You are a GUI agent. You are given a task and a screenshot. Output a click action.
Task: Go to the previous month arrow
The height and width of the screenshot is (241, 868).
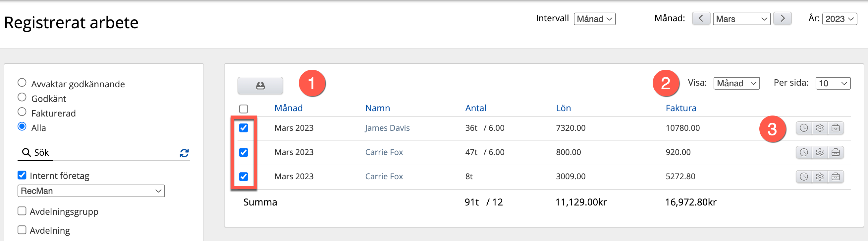pos(701,18)
